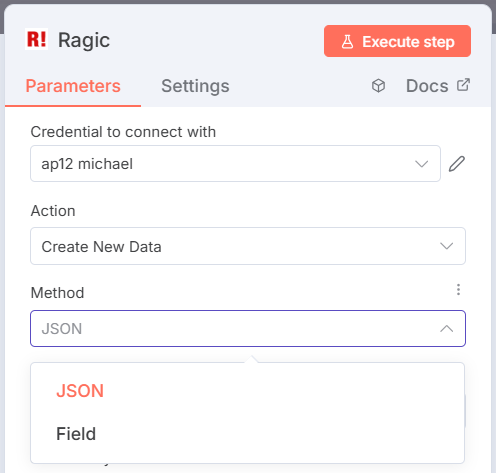Click the down chevron in the credential box
The width and height of the screenshot is (496, 473).
[x=421, y=164]
